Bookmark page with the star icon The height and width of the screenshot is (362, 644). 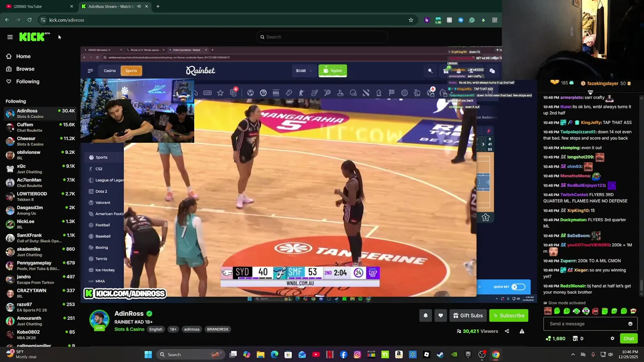tap(411, 20)
